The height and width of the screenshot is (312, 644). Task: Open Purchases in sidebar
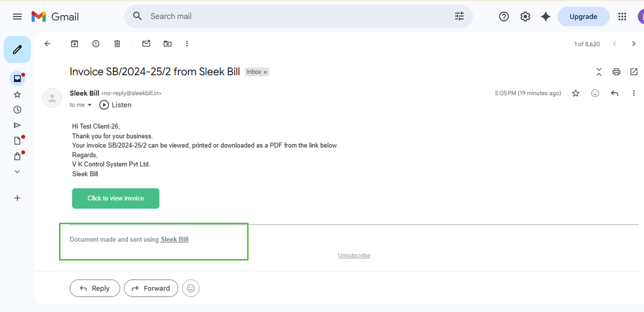[x=17, y=156]
